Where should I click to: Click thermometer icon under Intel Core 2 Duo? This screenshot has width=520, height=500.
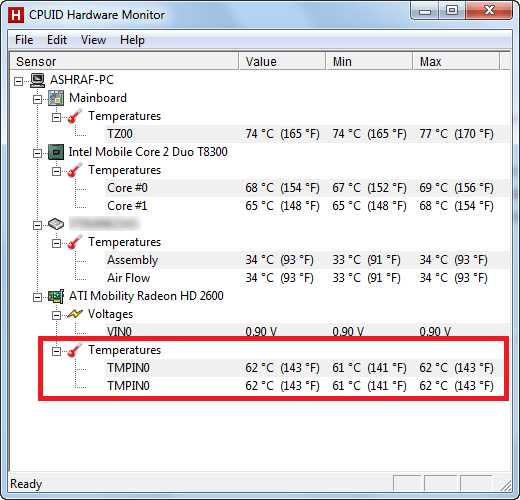click(75, 170)
